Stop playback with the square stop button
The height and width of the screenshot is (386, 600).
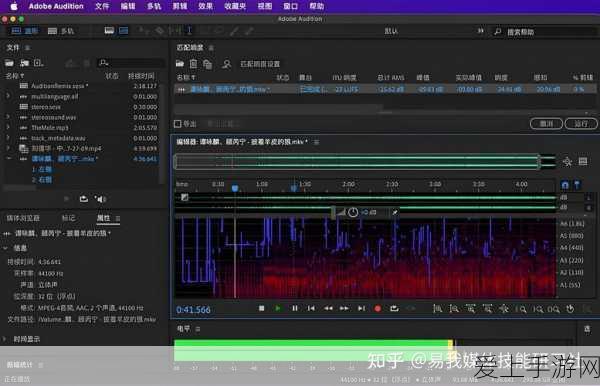click(x=261, y=308)
